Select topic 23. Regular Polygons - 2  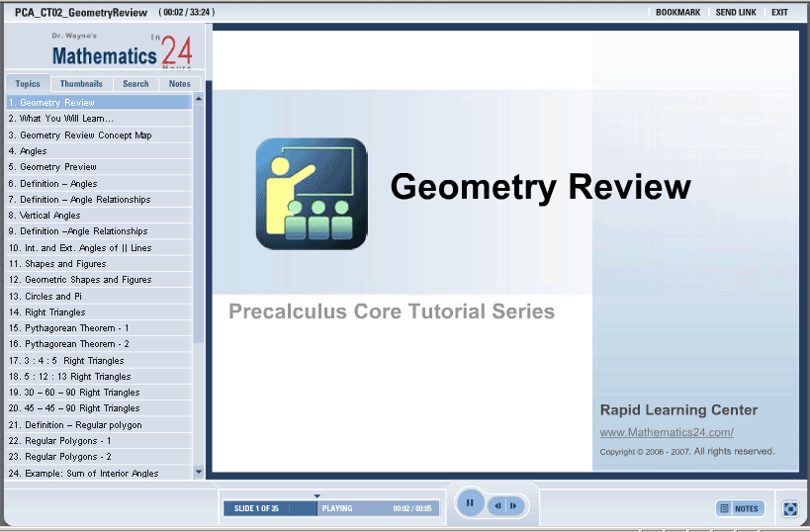(x=99, y=457)
